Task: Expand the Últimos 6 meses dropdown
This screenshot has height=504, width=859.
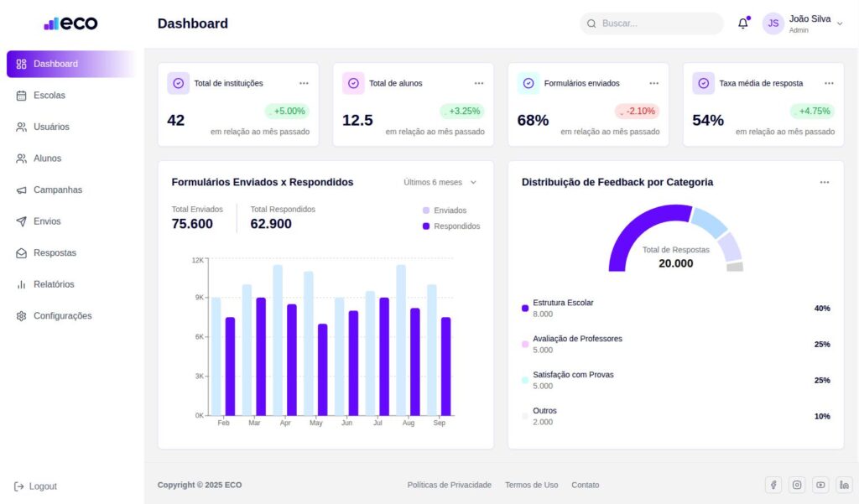Action: 440,182
